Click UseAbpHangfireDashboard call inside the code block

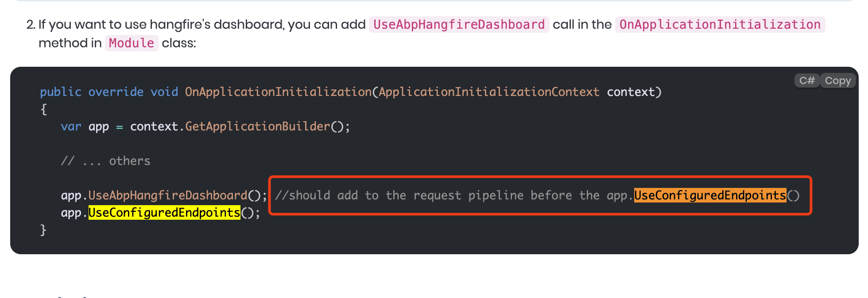tap(168, 195)
